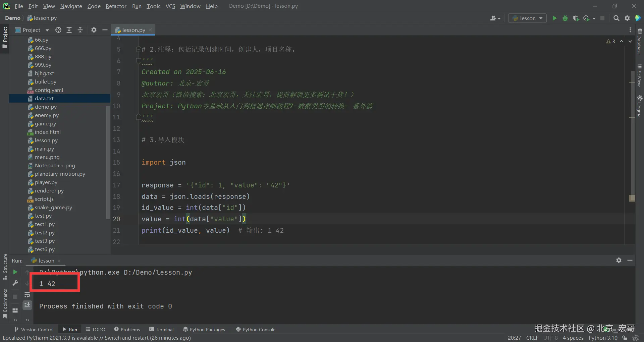Open Project panel options gear

pyautogui.click(x=94, y=30)
